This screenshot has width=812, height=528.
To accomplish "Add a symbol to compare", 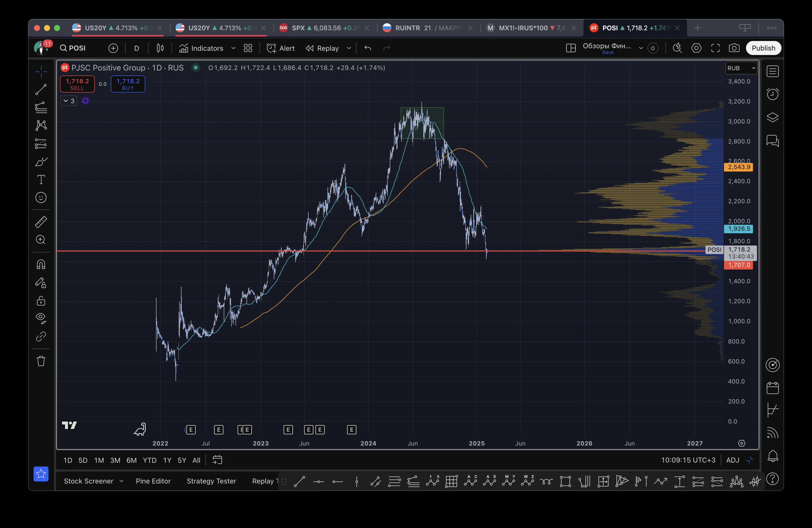I will click(113, 48).
